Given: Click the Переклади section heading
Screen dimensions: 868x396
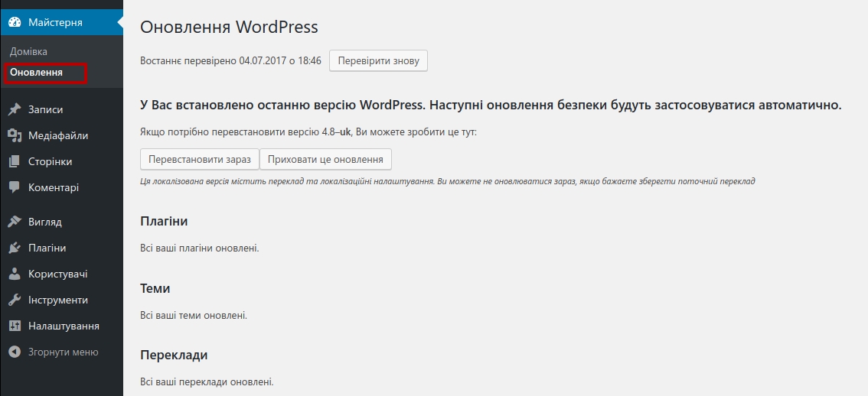Looking at the screenshot, I should point(174,355).
